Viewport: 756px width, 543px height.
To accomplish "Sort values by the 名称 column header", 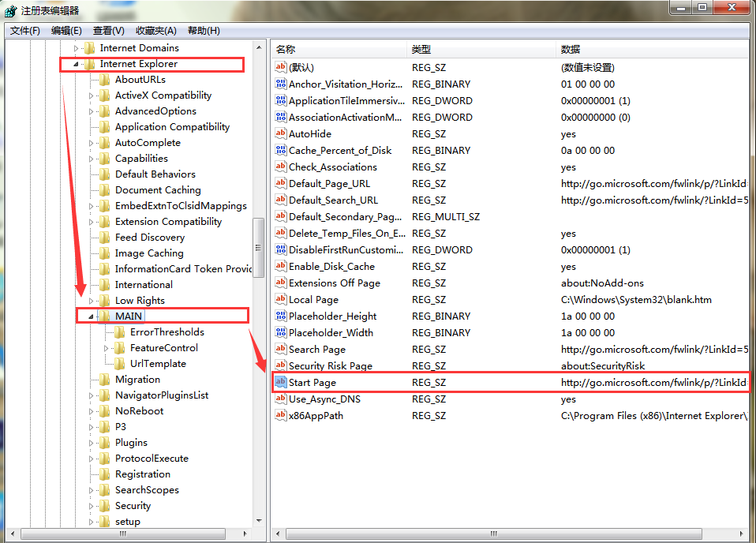I will click(x=339, y=49).
